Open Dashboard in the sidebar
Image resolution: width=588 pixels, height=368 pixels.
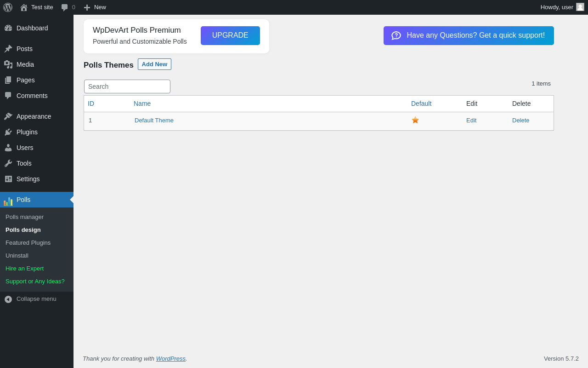[x=37, y=28]
